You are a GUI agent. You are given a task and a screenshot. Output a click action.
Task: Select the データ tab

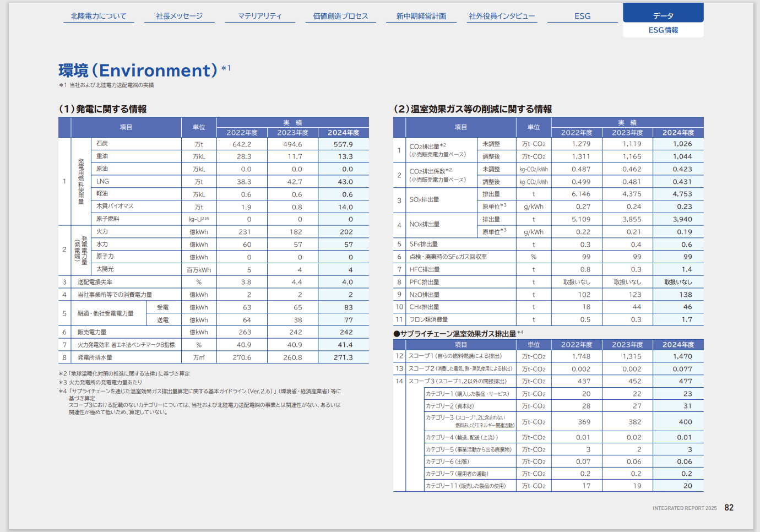click(663, 15)
